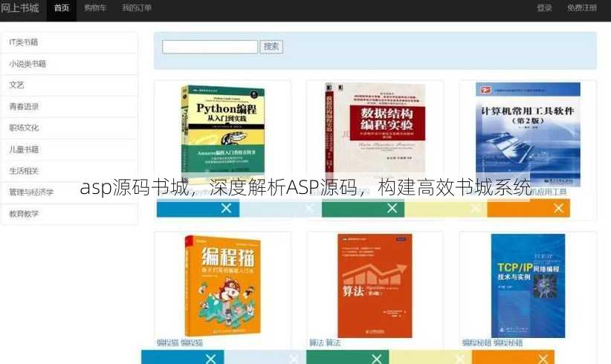Screen dimensions: 611x364
Task: Select the 儿童书籍 category
Action: coord(69,149)
